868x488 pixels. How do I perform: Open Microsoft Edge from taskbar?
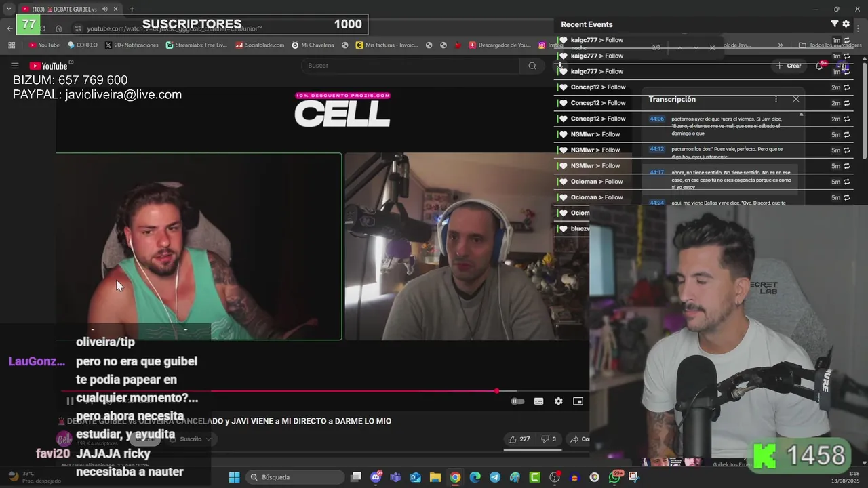475,477
